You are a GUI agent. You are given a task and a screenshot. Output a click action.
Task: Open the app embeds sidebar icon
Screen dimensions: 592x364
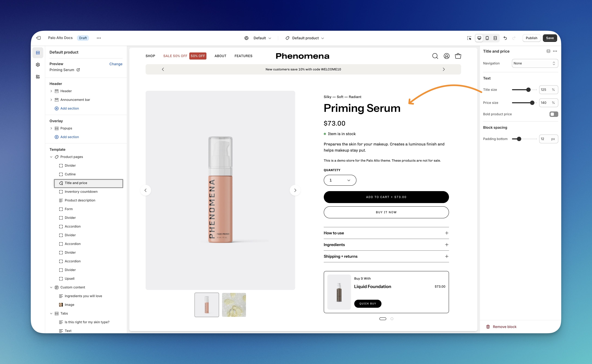[x=38, y=77]
